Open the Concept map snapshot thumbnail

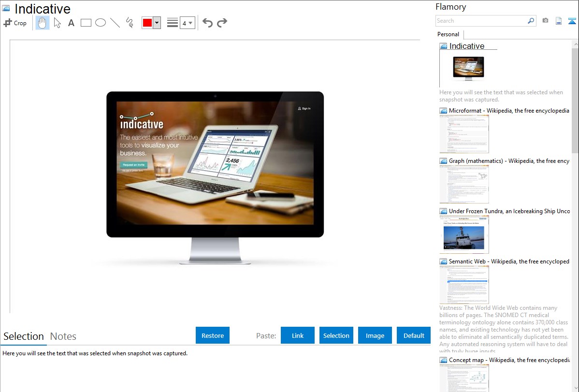[464, 378]
